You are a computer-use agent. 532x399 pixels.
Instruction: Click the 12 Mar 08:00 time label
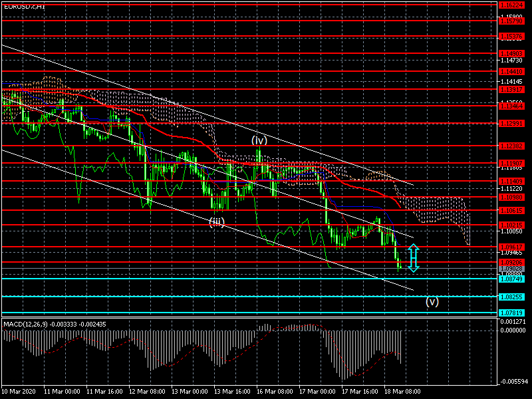(x=147, y=392)
